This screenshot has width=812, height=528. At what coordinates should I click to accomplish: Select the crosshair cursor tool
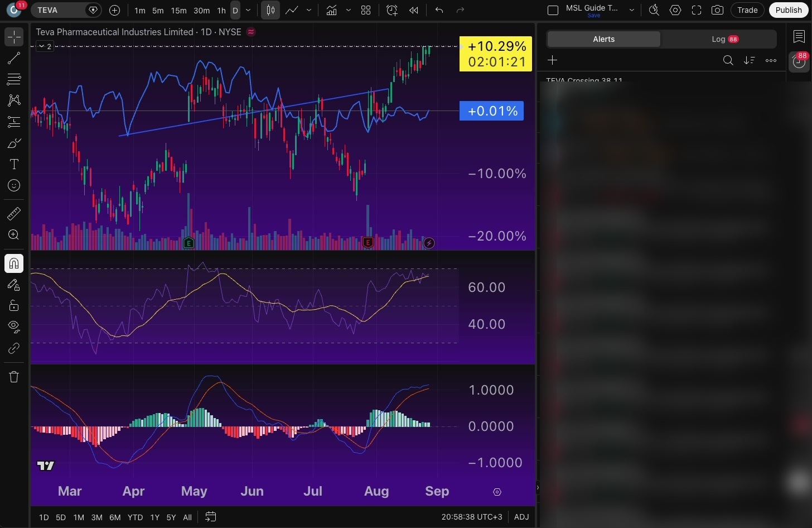pyautogui.click(x=14, y=37)
